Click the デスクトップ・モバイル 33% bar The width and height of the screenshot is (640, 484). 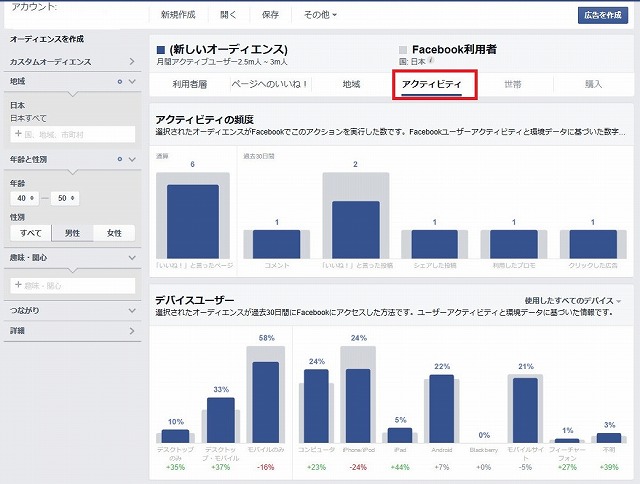pyautogui.click(x=221, y=420)
